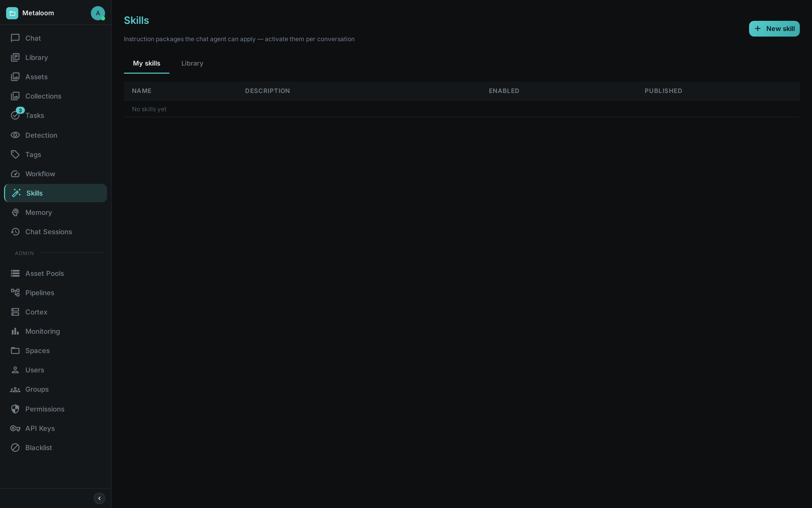
Task: Click the Tasks badge showing 3
Action: click(20, 110)
